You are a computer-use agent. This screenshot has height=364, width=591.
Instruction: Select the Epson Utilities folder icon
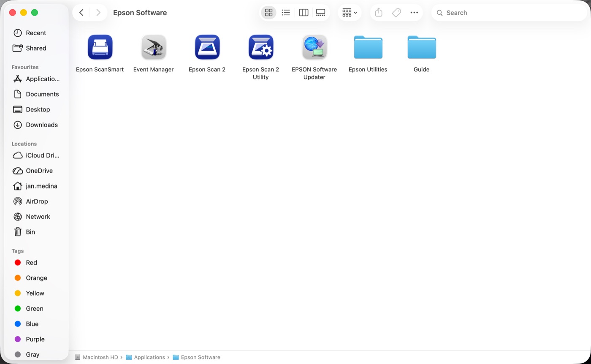point(368,47)
